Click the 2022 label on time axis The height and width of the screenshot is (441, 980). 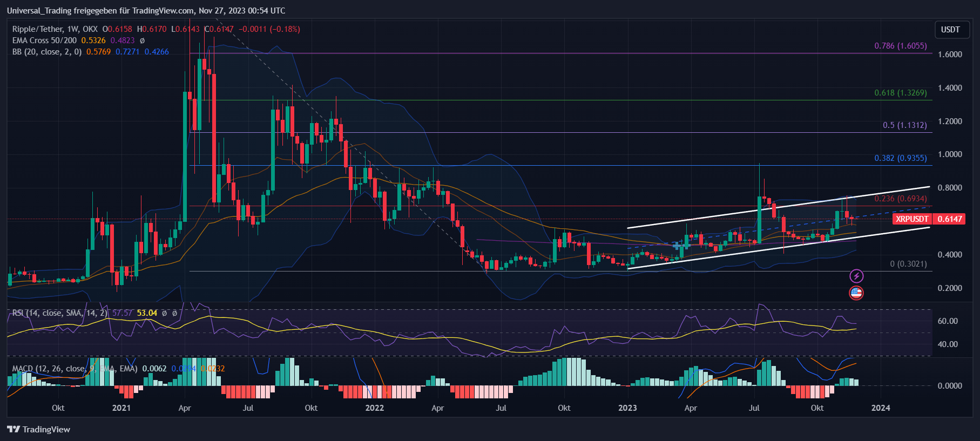click(x=374, y=408)
